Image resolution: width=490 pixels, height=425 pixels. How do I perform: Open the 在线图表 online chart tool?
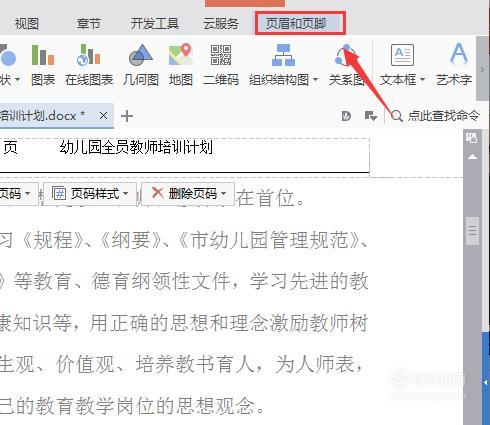click(89, 65)
